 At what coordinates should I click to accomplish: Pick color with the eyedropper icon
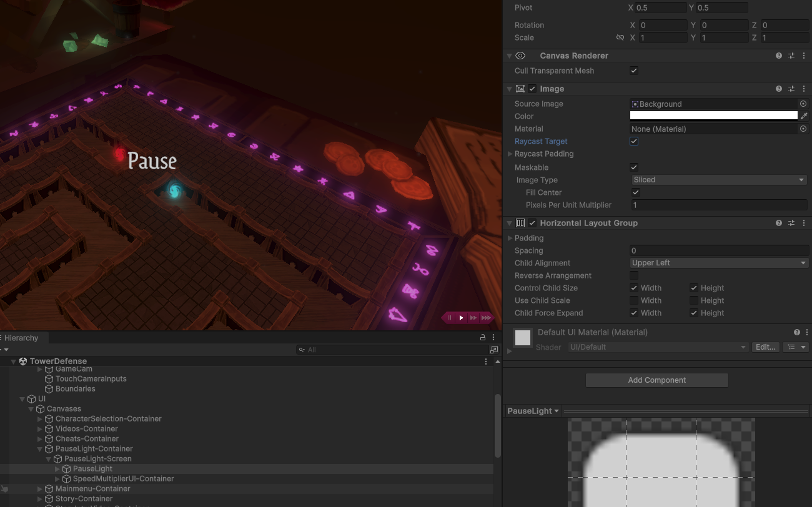click(x=804, y=116)
